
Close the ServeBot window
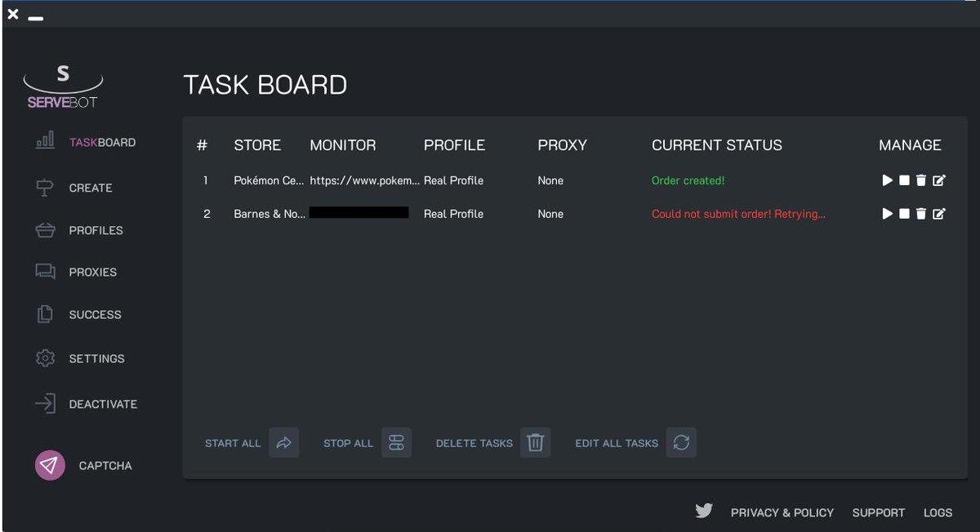point(12,14)
